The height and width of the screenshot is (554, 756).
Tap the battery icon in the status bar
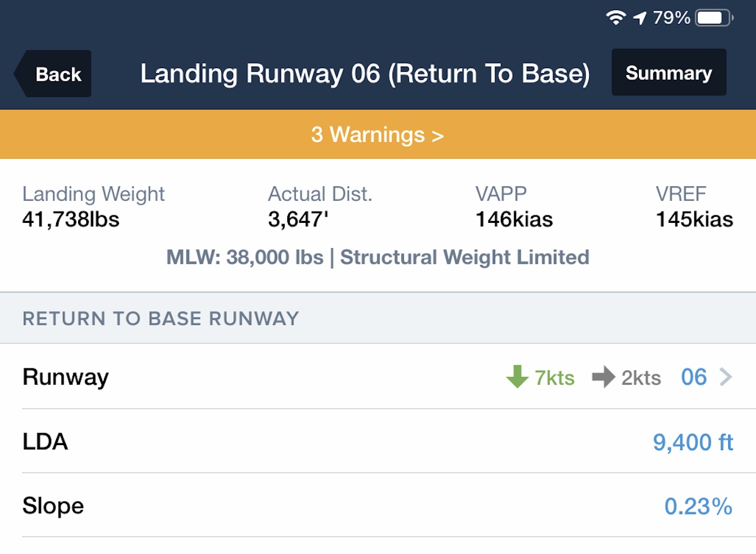point(714,18)
